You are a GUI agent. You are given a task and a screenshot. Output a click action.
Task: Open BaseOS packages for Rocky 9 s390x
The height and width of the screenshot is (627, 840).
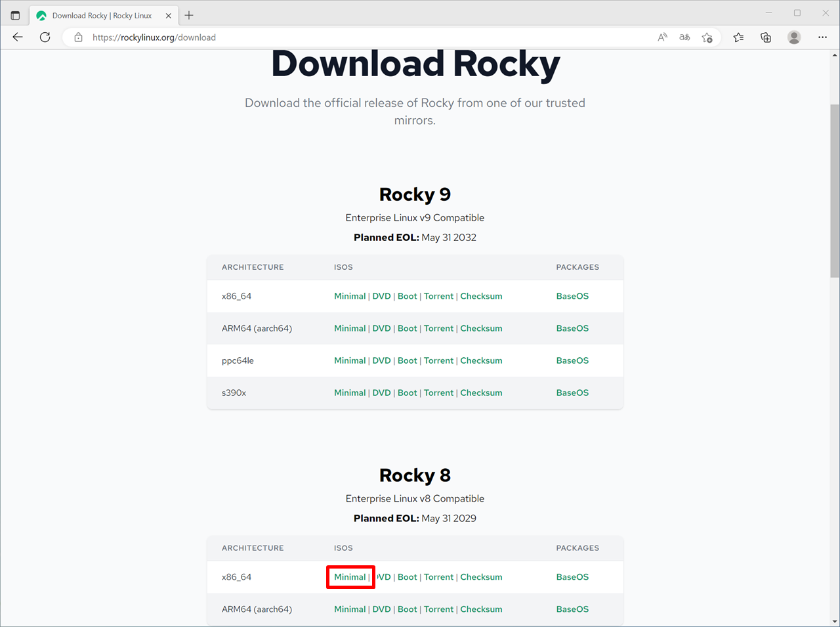tap(572, 393)
